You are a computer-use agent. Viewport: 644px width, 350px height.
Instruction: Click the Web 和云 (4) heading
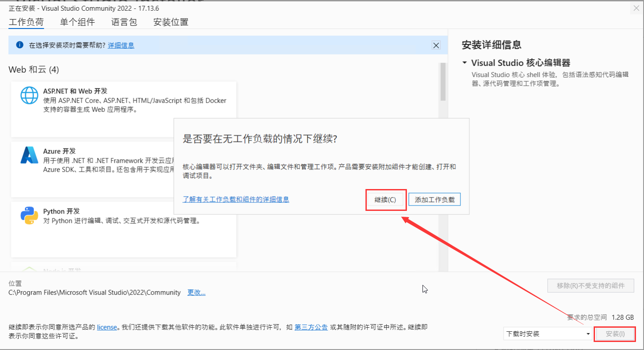[x=34, y=70]
